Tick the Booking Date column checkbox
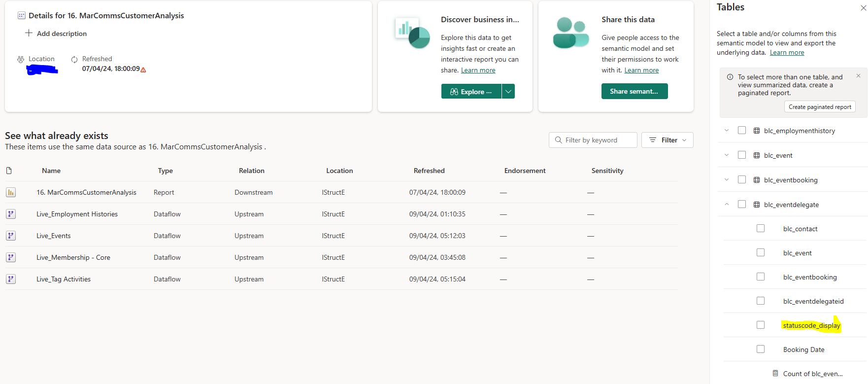The width and height of the screenshot is (868, 384). 761,349
